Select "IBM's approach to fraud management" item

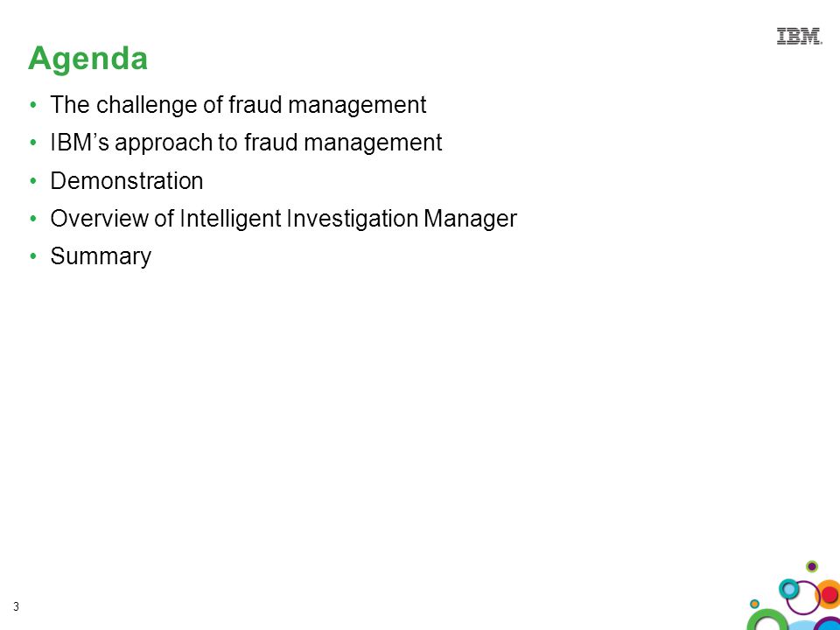point(247,143)
